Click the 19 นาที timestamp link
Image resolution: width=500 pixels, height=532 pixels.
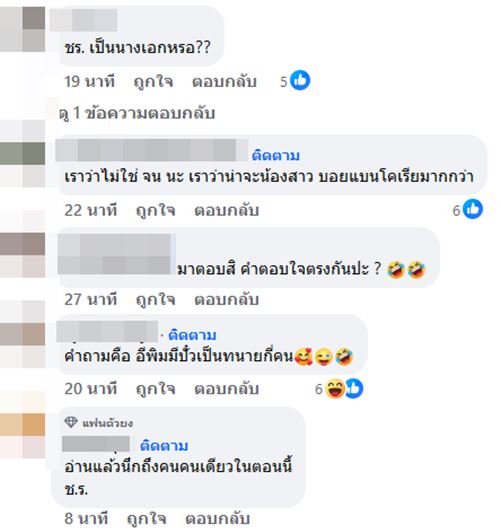pos(90,82)
